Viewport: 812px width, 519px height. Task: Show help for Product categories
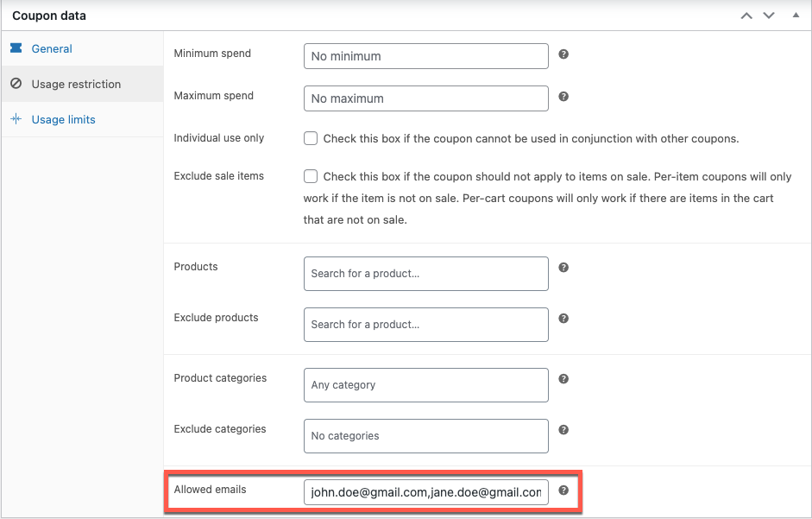pyautogui.click(x=563, y=379)
